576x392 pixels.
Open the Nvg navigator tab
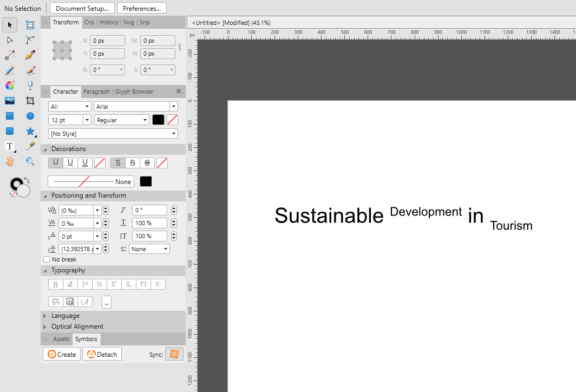(129, 22)
